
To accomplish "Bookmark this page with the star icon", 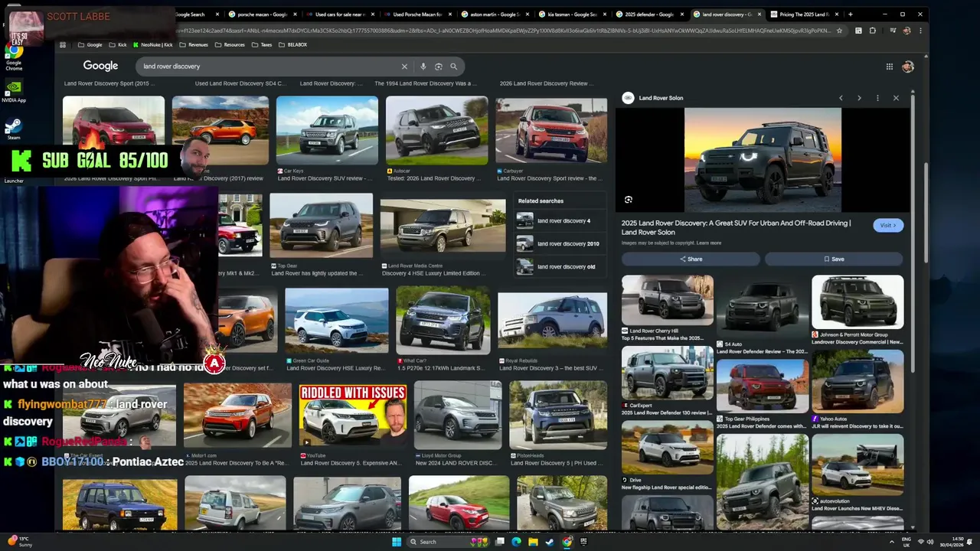I will (839, 31).
